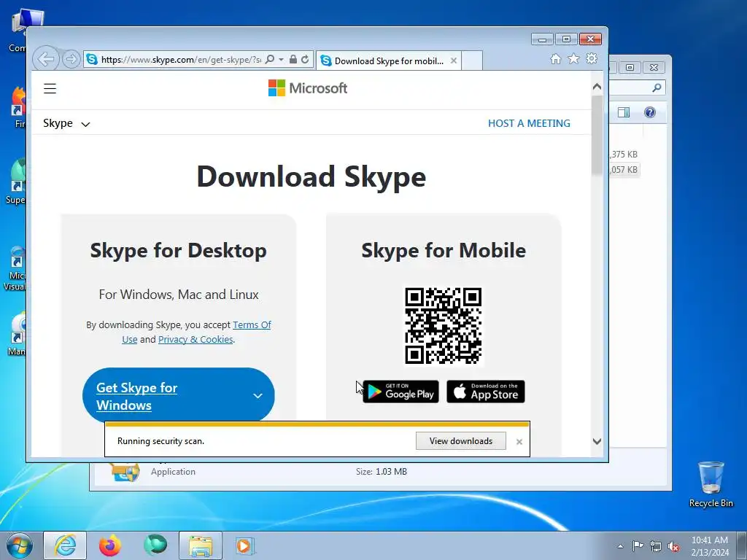Screen dimensions: 747x560
Task: Click the page scrollbar down arrow
Action: click(x=597, y=441)
